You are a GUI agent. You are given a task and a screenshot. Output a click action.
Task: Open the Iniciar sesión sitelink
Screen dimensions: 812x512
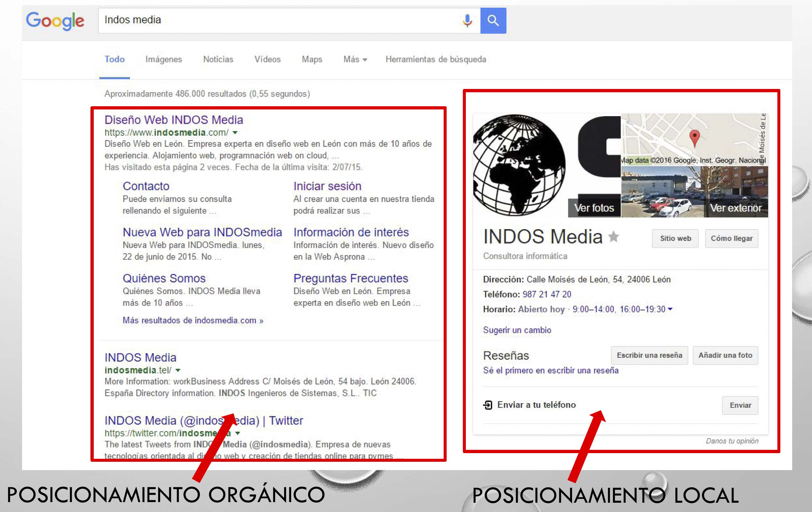tap(327, 186)
